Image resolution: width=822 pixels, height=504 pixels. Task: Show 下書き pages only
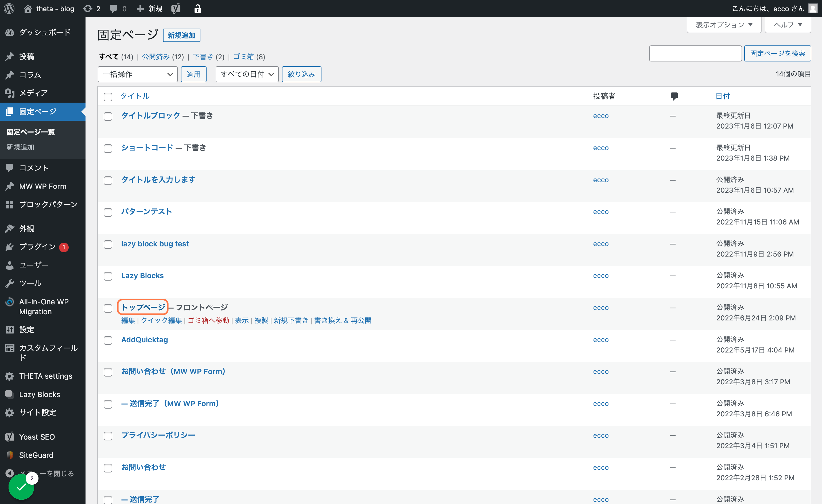[203, 57]
